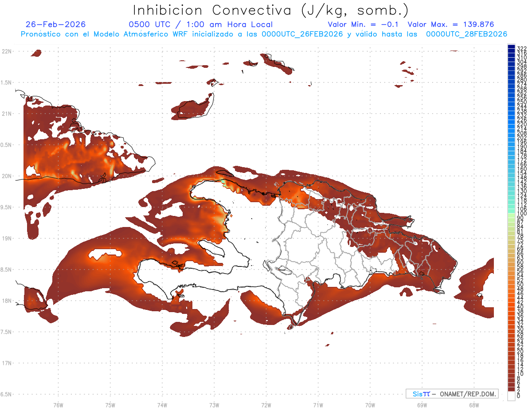This screenshot has height=411, width=532.
Task: Click the '68W' longitude label
Action: coord(474,405)
